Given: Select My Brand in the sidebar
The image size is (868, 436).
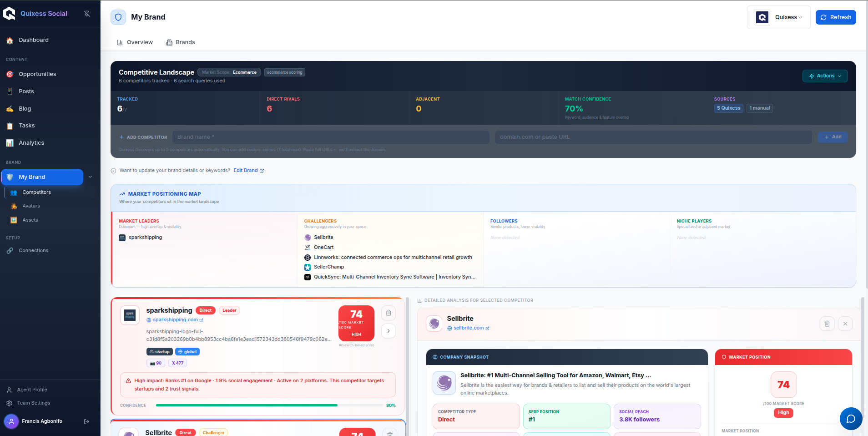Looking at the screenshot, I should 42,177.
